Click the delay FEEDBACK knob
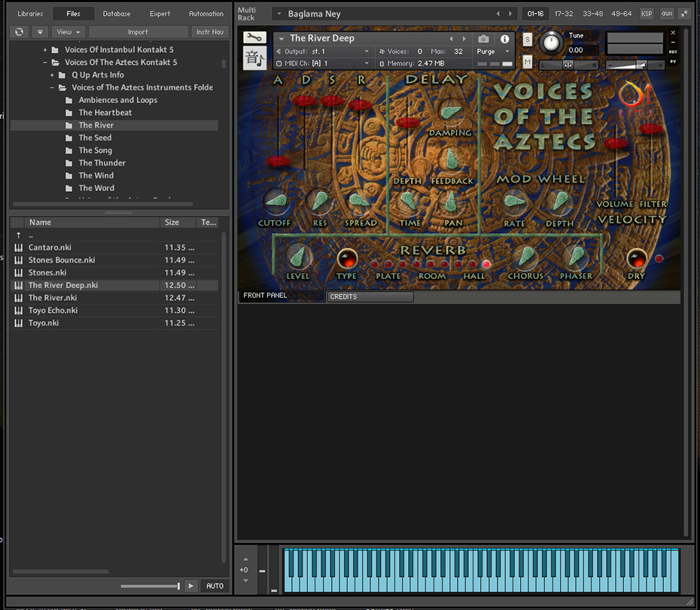The height and width of the screenshot is (610, 700). point(451,159)
